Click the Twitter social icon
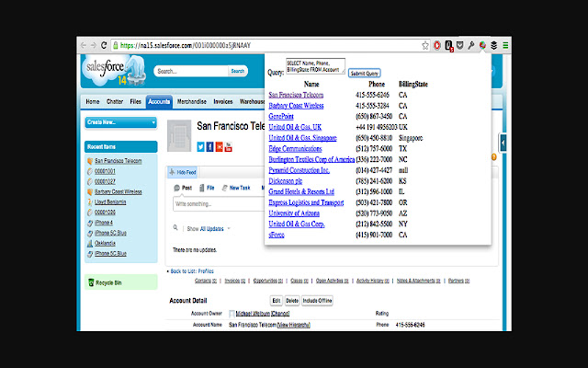 [200, 147]
